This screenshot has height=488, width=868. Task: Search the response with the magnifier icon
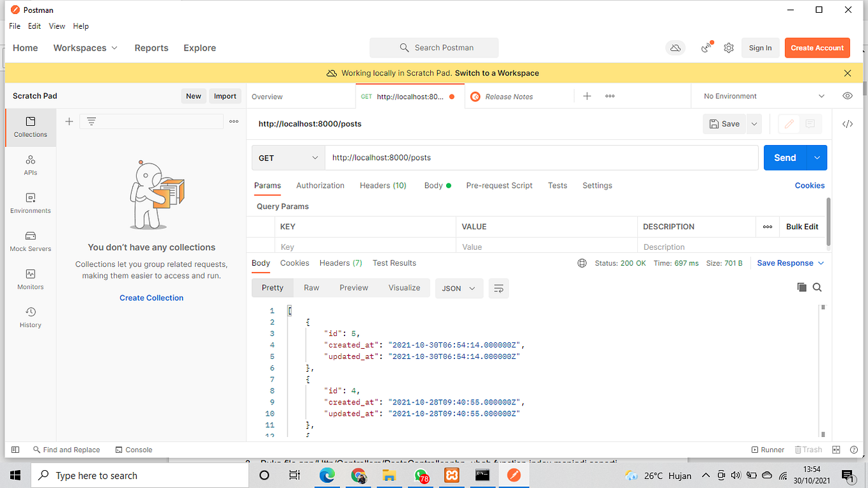(x=817, y=287)
